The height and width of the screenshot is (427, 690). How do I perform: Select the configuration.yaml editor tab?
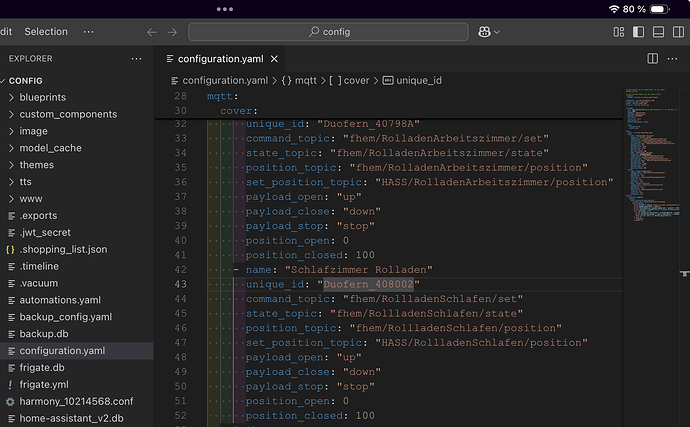[219, 59]
